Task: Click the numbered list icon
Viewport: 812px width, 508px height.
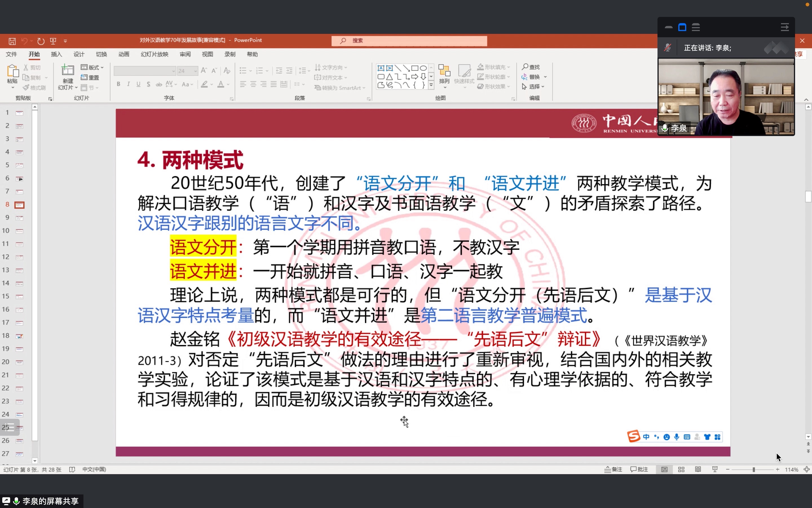Action: pos(259,71)
